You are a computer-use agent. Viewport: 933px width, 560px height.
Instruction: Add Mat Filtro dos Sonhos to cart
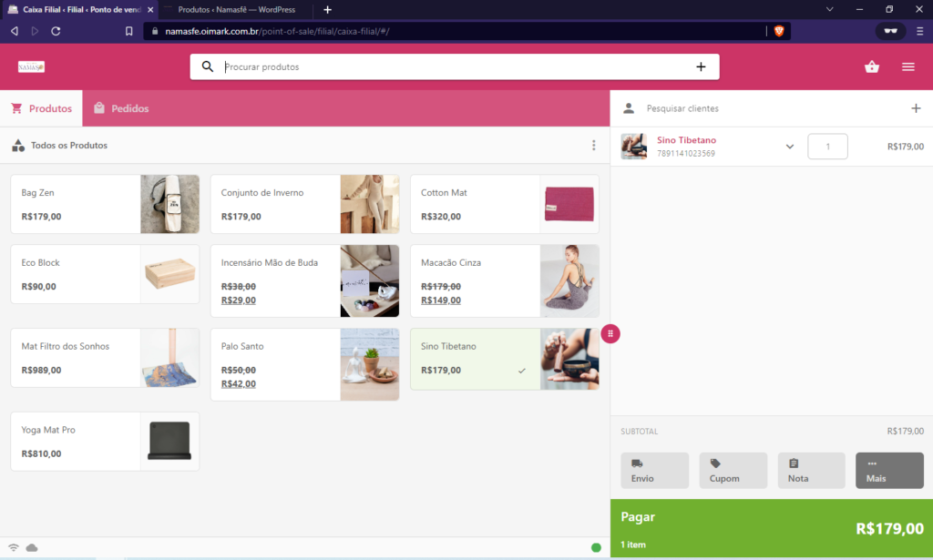[105, 358]
